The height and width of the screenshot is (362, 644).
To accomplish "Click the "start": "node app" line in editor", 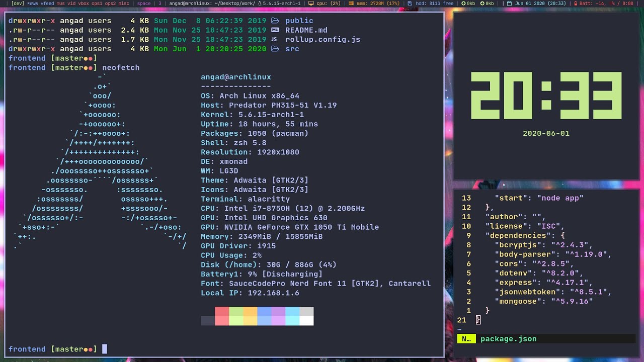I will tap(539, 198).
